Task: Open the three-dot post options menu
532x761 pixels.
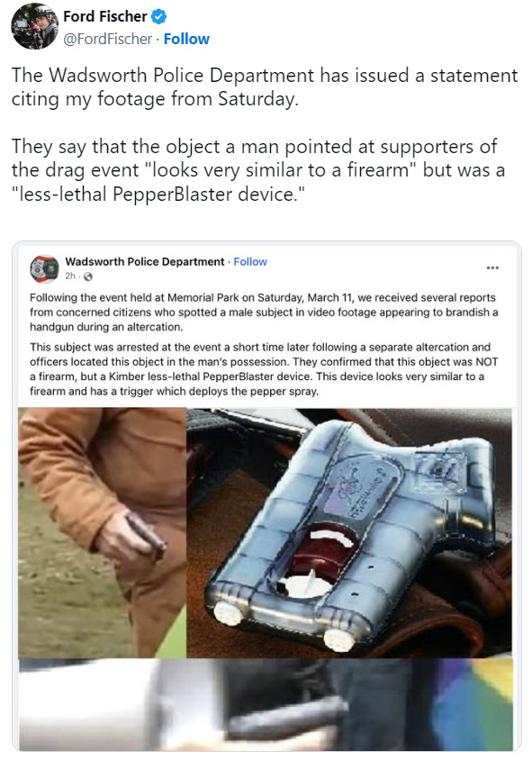Action: pyautogui.click(x=492, y=267)
